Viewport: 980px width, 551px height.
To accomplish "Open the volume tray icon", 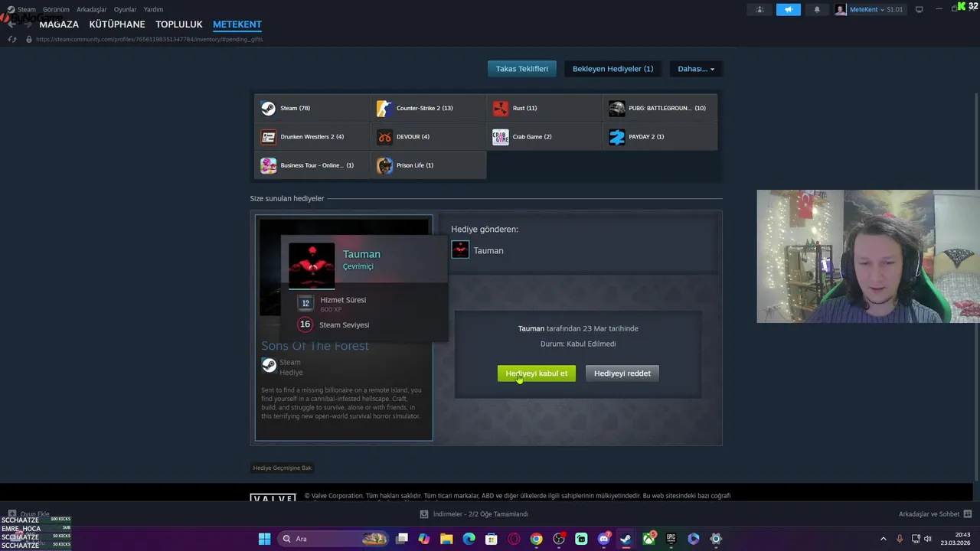I will coord(928,539).
